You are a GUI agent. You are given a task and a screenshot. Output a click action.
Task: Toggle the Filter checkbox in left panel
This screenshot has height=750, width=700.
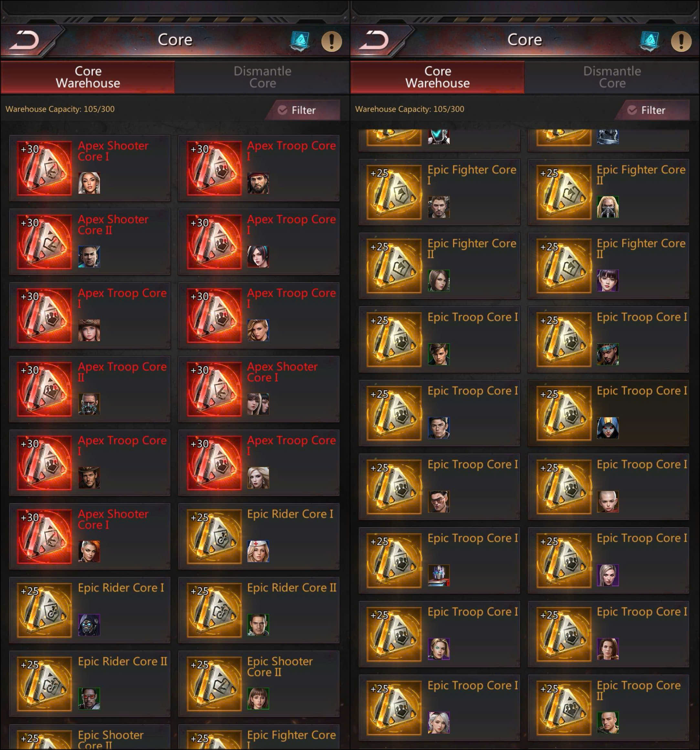282,110
